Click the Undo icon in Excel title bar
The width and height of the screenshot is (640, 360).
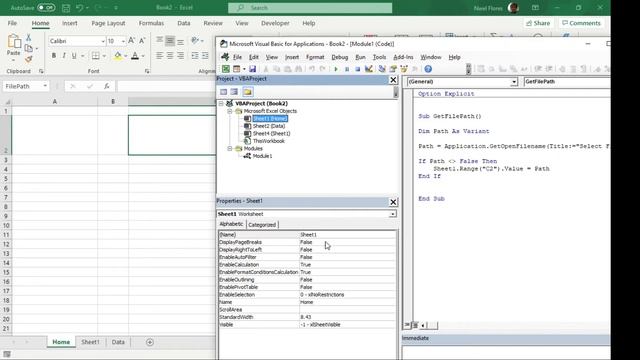point(79,8)
